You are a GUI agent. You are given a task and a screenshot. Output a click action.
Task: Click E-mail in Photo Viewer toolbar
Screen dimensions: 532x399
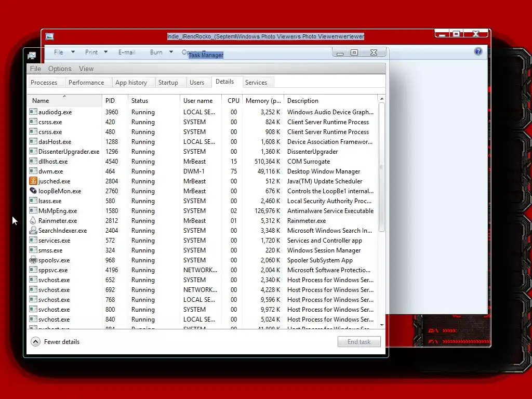pyautogui.click(x=127, y=52)
